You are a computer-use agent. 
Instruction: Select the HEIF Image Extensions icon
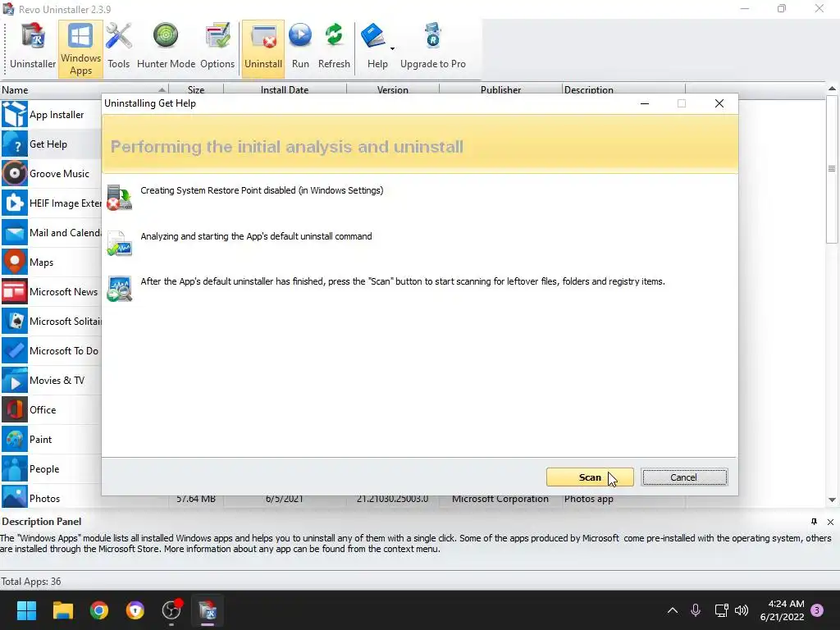(x=15, y=203)
